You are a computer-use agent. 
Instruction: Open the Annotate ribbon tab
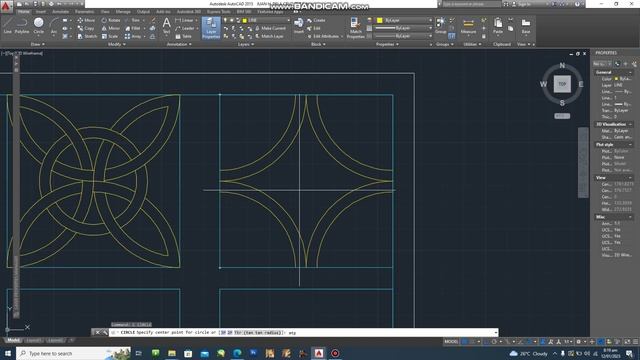pos(60,12)
